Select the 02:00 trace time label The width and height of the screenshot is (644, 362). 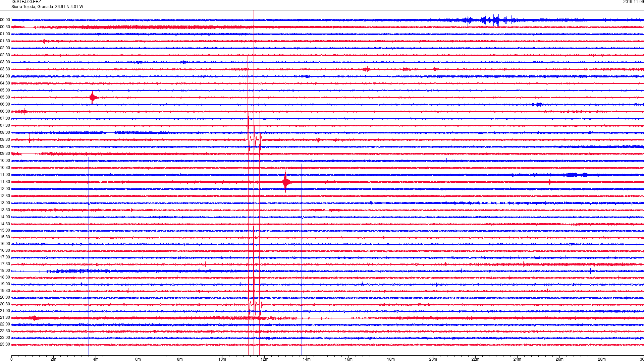click(5, 48)
